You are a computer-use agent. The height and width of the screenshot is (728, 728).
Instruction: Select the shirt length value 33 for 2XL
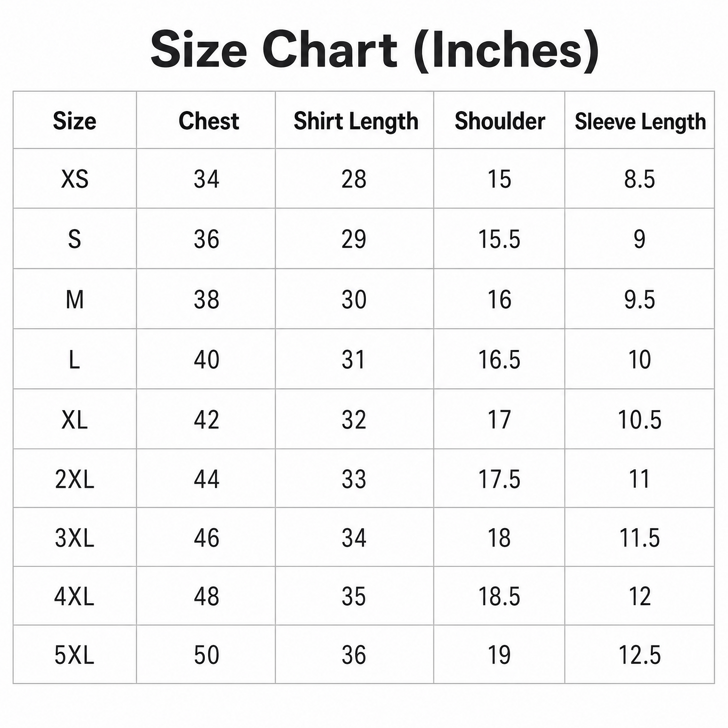click(x=354, y=480)
